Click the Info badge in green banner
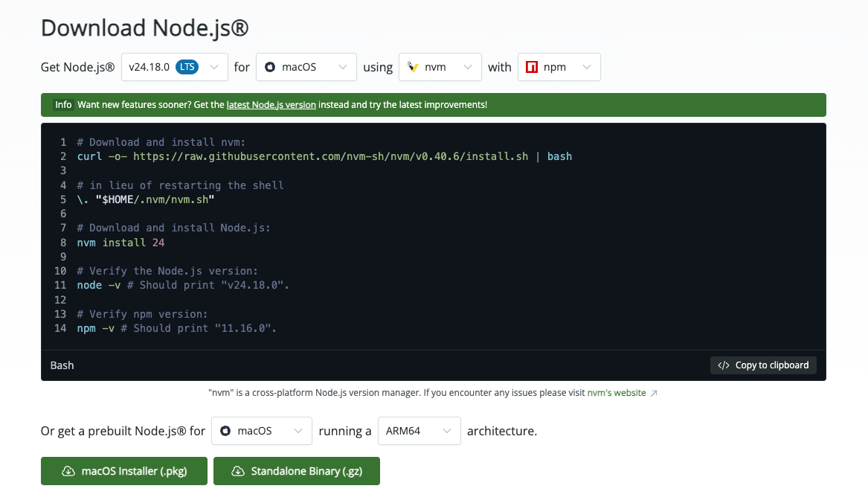 click(x=63, y=105)
